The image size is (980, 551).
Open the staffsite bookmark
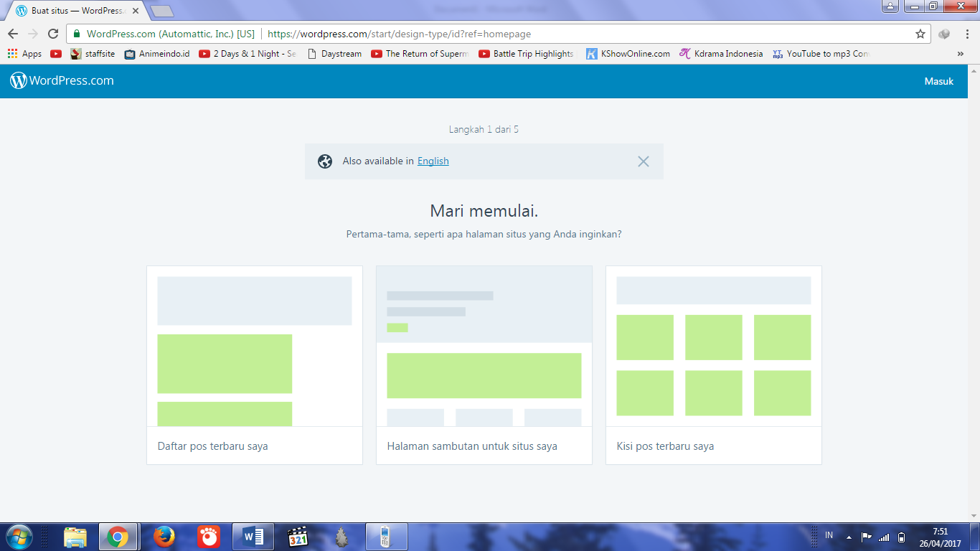93,54
